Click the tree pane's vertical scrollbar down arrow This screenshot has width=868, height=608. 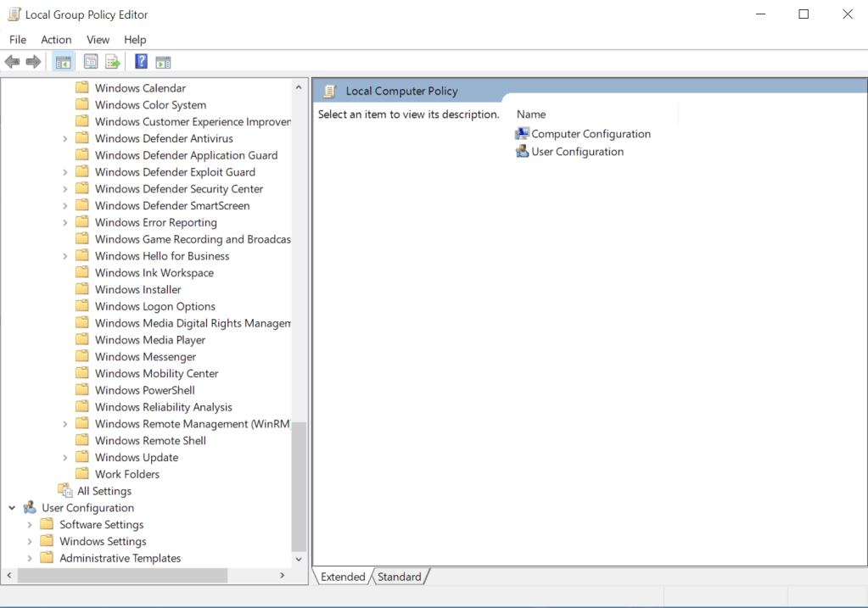pos(299,560)
